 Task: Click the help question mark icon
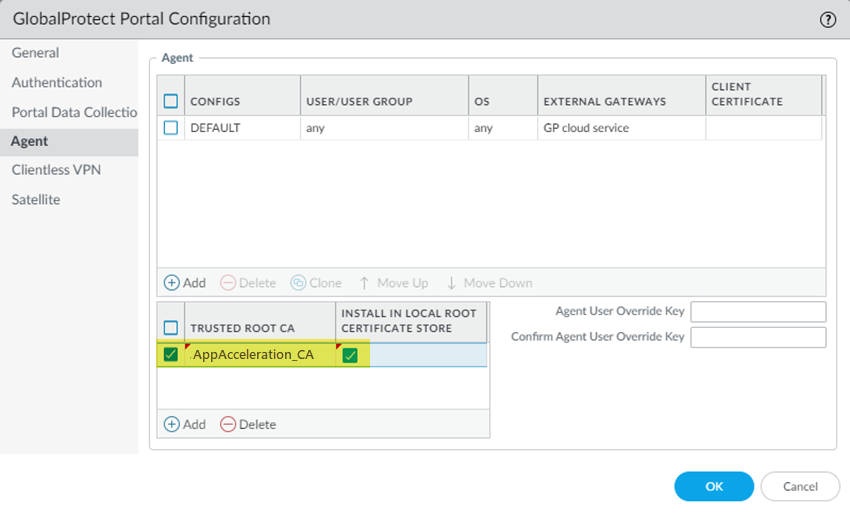click(828, 19)
